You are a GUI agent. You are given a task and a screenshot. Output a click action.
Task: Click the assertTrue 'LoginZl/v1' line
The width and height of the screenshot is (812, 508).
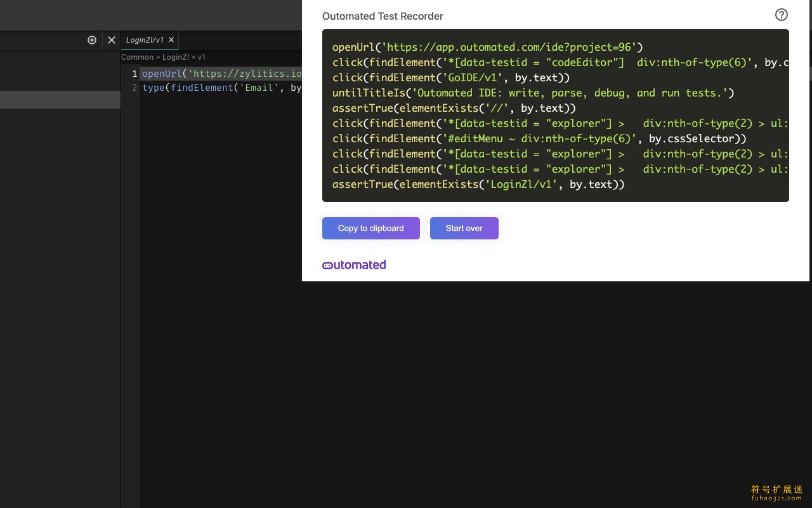(x=478, y=184)
